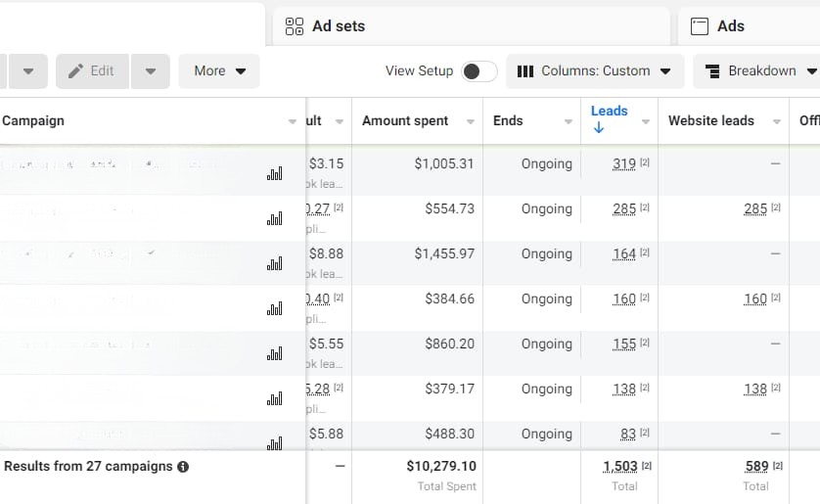Open chart for the $1,455.97 campaign row
The image size is (820, 504).
click(274, 263)
